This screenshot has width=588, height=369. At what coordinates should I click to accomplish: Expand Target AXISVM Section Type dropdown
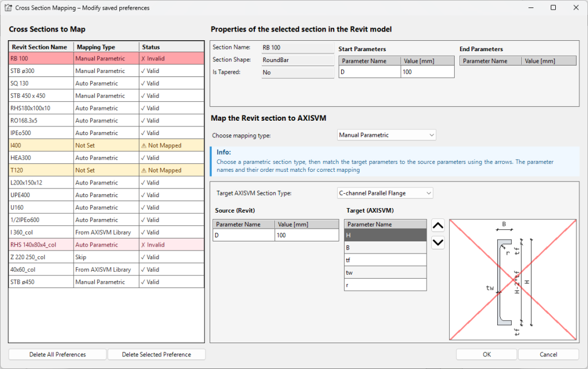(385, 194)
